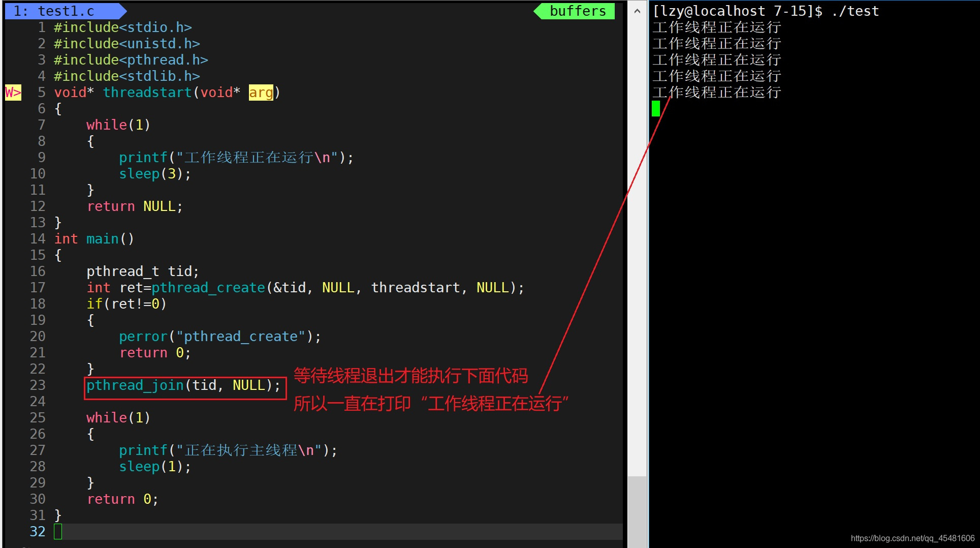Click the cursor on line 32
The height and width of the screenshot is (548, 980).
pos(58,532)
